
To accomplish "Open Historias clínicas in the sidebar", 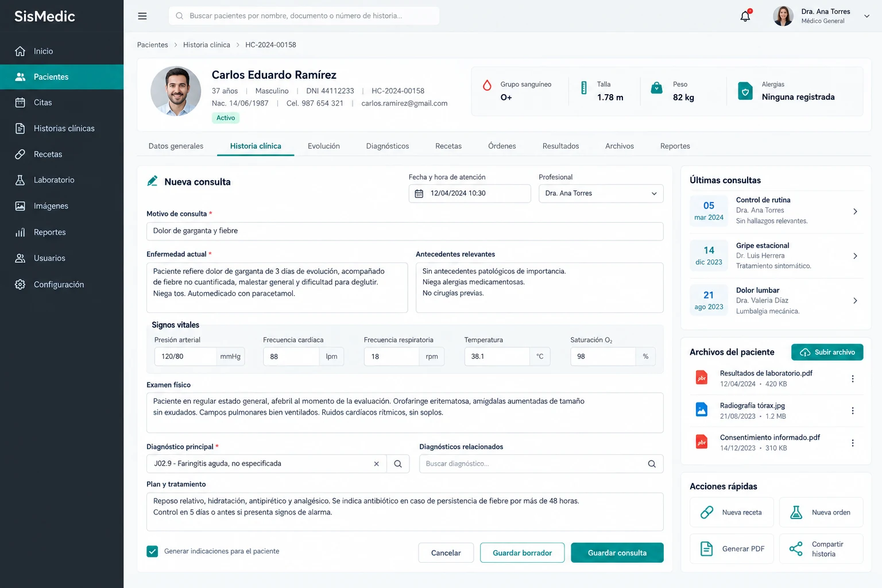I will [x=61, y=128].
